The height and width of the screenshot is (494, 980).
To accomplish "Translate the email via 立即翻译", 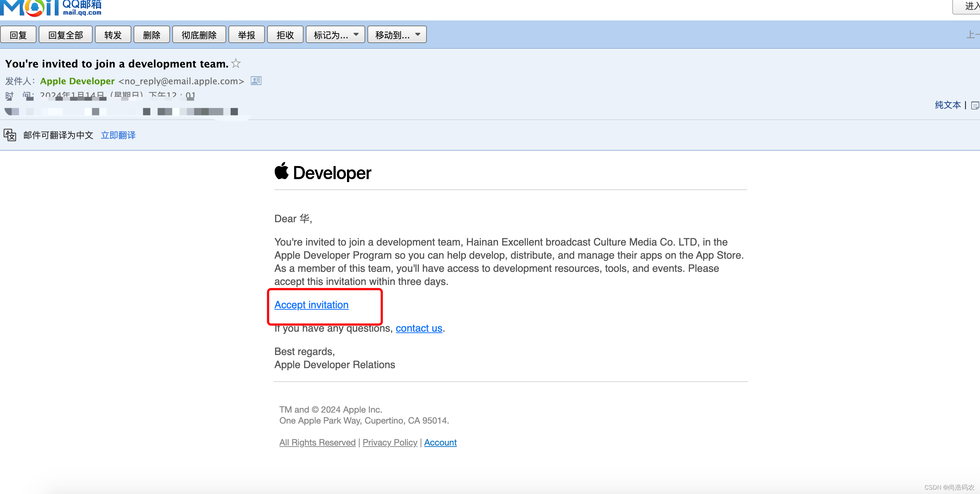I will [118, 135].
